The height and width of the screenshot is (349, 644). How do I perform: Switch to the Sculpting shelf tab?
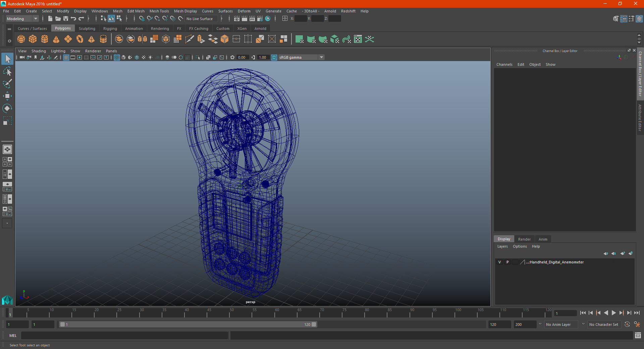click(x=87, y=29)
